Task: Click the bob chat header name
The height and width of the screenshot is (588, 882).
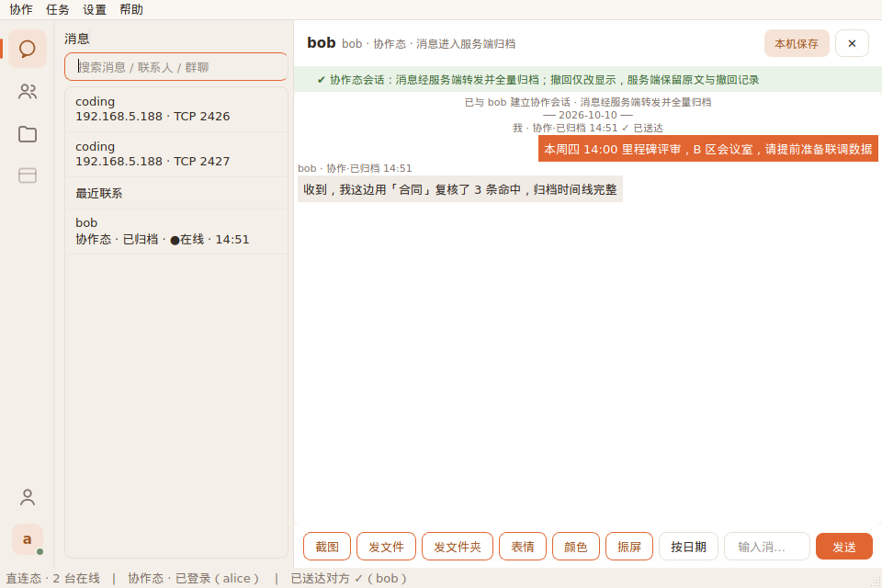Action: tap(322, 43)
